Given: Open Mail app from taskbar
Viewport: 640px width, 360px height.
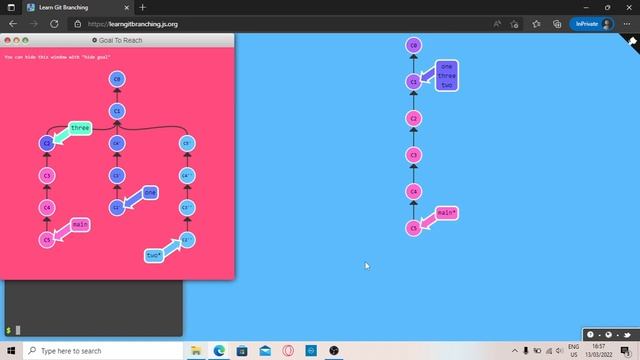Looking at the screenshot, I should coord(265,351).
